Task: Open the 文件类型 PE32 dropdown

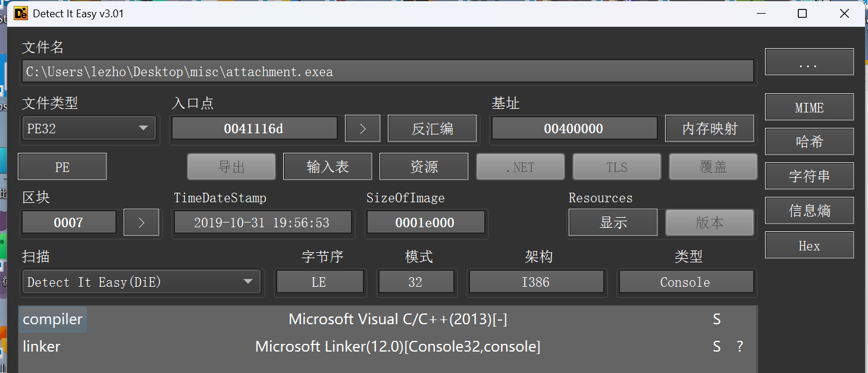Action: click(89, 128)
